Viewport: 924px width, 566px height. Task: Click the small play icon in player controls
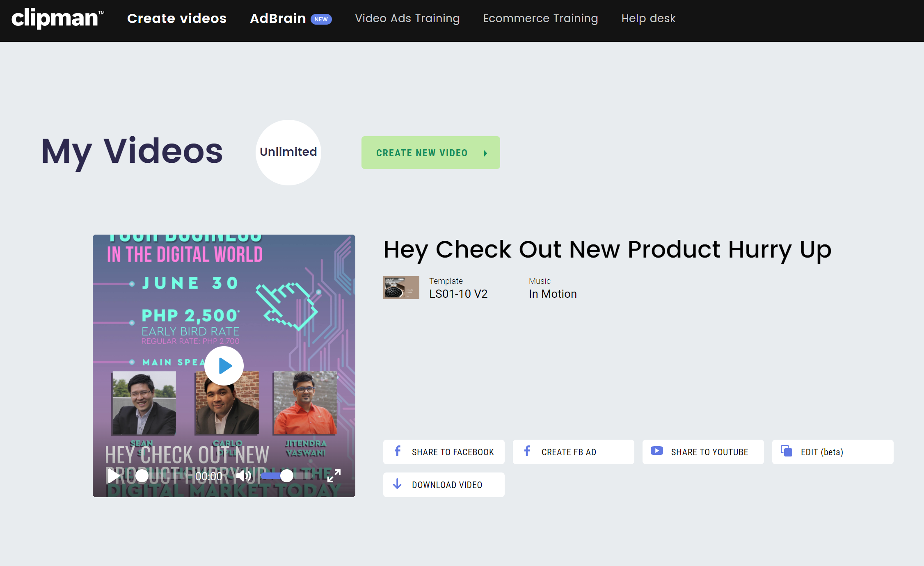coord(113,476)
